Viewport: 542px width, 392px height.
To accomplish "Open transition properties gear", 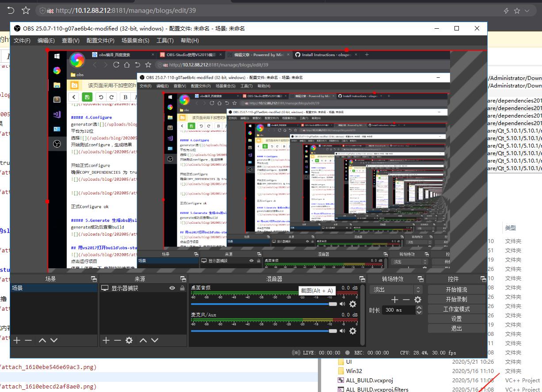I will coord(418,300).
